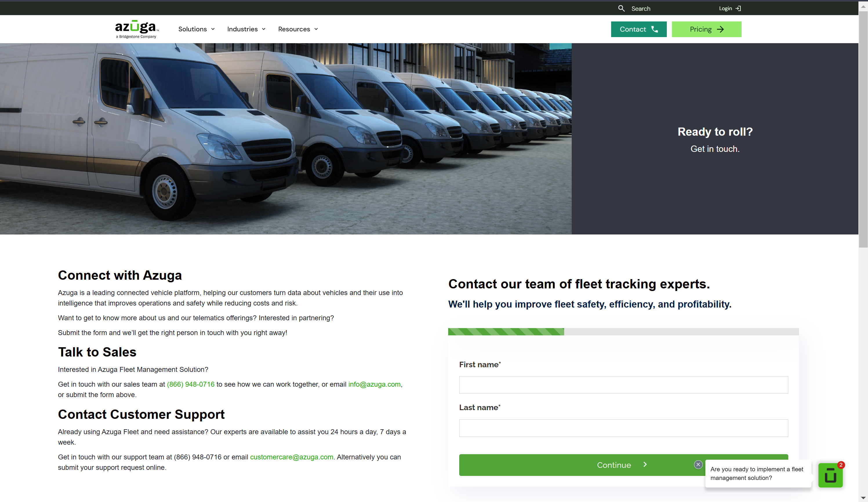Expand the Solutions dropdown menu
The image size is (868, 502).
click(196, 29)
